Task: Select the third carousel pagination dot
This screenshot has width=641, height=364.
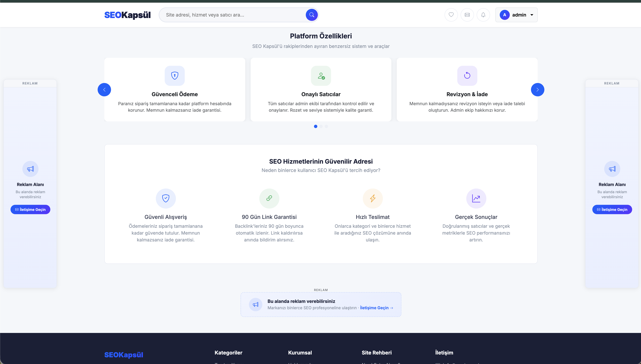Action: [326, 126]
